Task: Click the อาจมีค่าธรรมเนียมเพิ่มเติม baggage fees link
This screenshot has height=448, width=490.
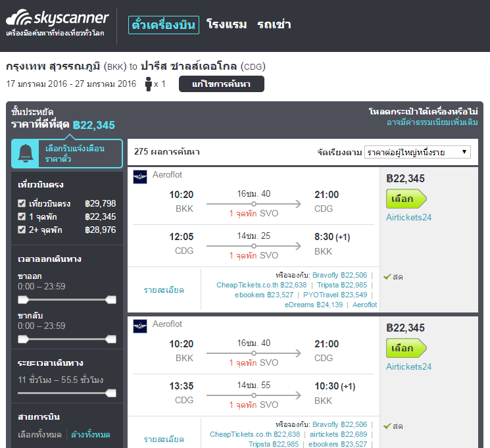Action: coord(432,122)
